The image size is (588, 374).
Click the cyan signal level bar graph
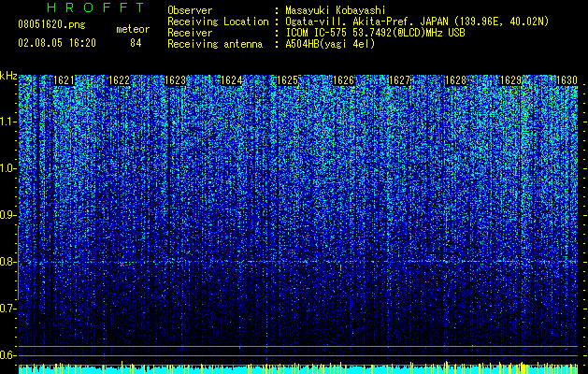coord(298,368)
